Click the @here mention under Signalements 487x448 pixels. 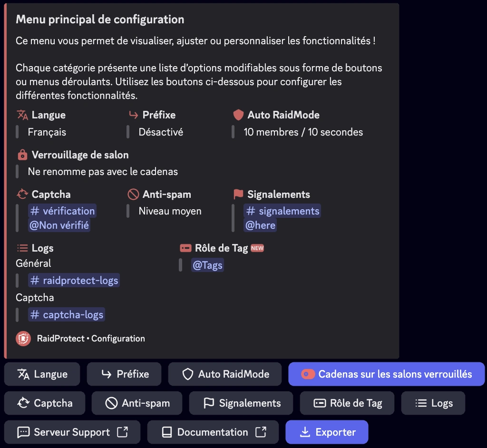coord(260,225)
